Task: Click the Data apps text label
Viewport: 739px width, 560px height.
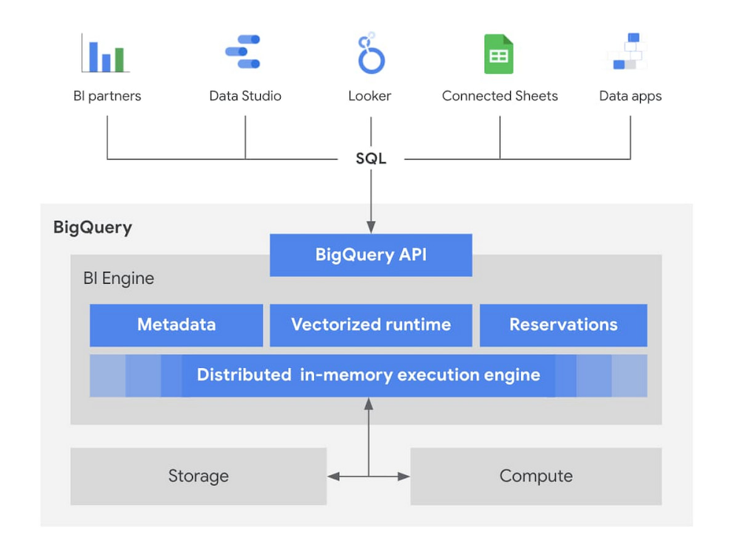Action: pyautogui.click(x=630, y=97)
